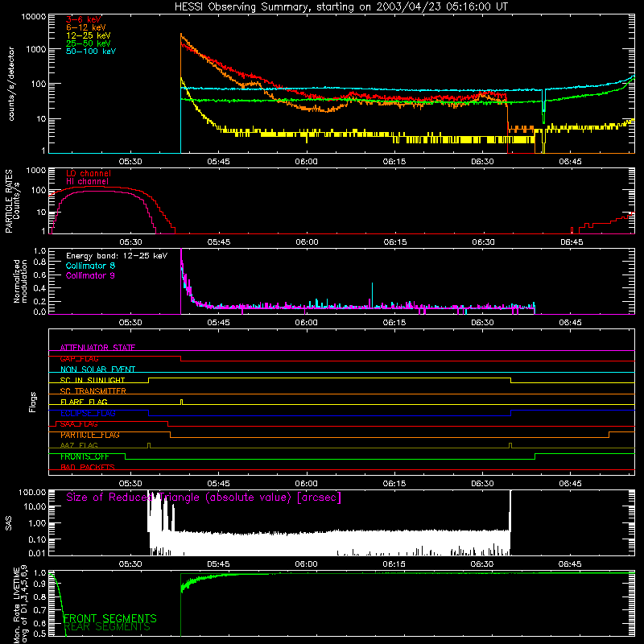Click the HI channel legend label
This screenshot has width=644, height=644.
[88, 181]
